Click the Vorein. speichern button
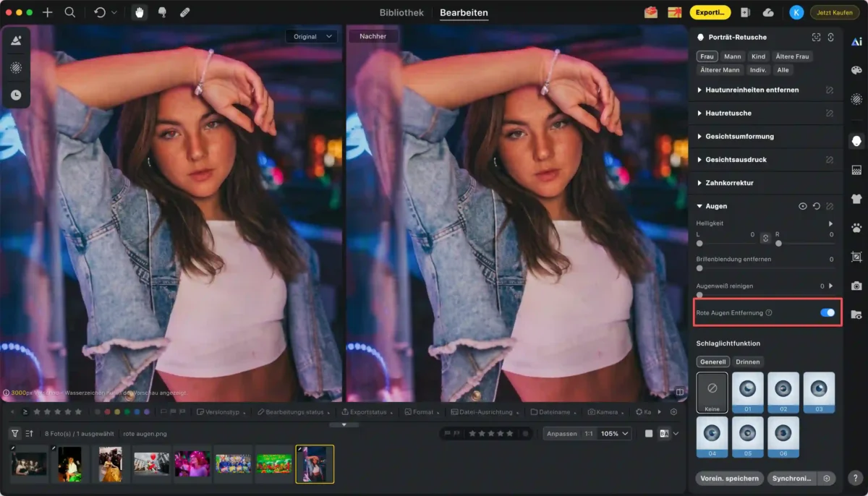Screen dimensions: 868x496 pos(729,478)
